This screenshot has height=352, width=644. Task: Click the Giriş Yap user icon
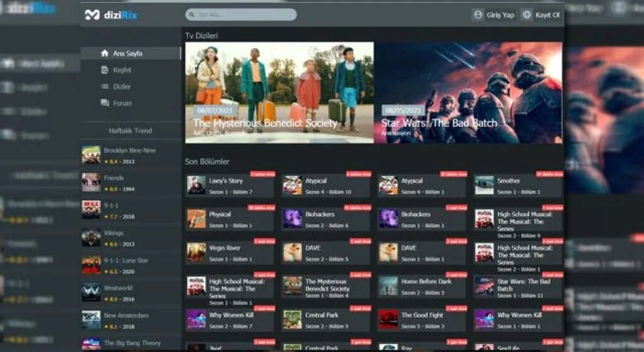coord(478,14)
